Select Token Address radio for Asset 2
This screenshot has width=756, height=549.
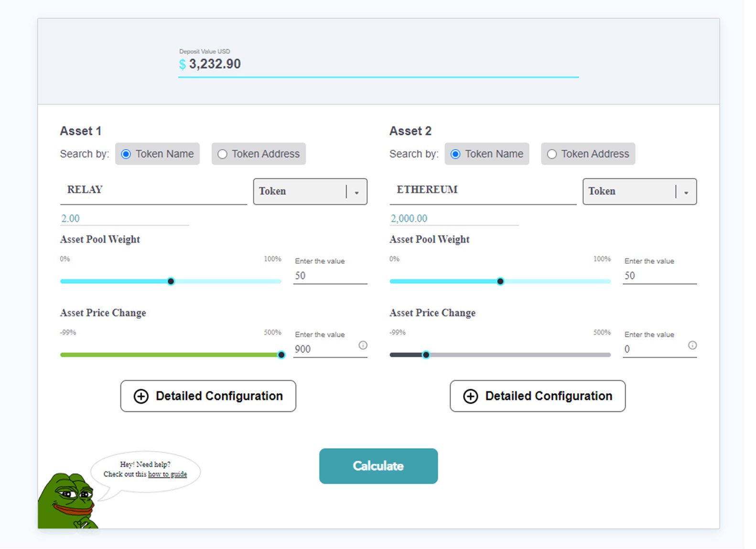588,154
